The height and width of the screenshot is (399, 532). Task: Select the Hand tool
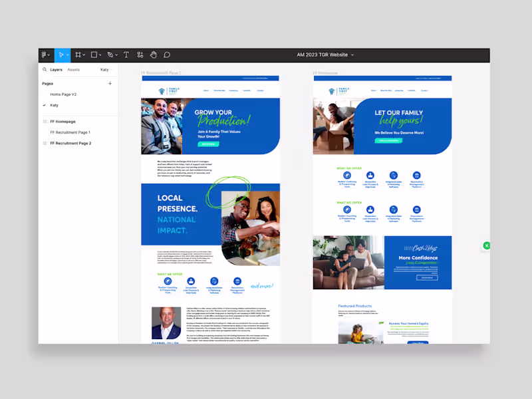pyautogui.click(x=154, y=55)
